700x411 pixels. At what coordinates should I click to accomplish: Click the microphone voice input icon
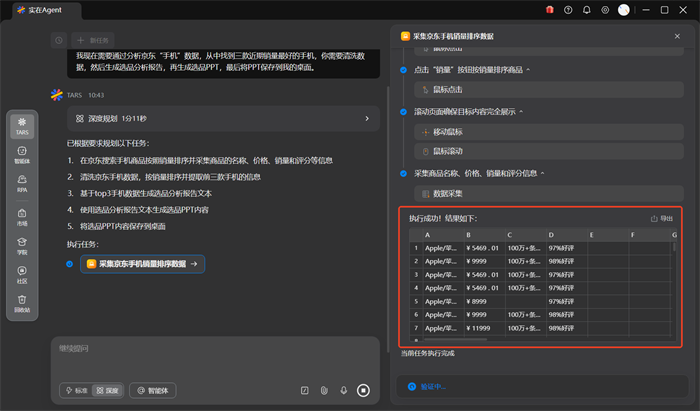point(343,390)
